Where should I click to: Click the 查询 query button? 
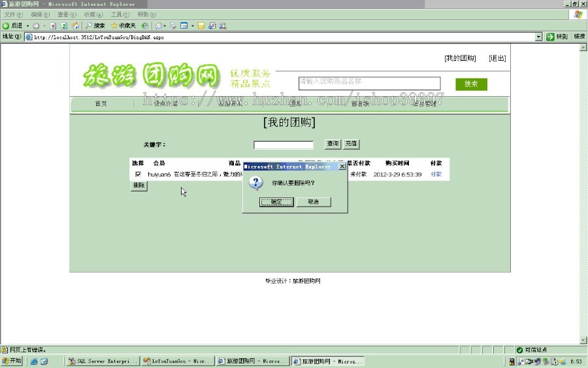coord(333,144)
